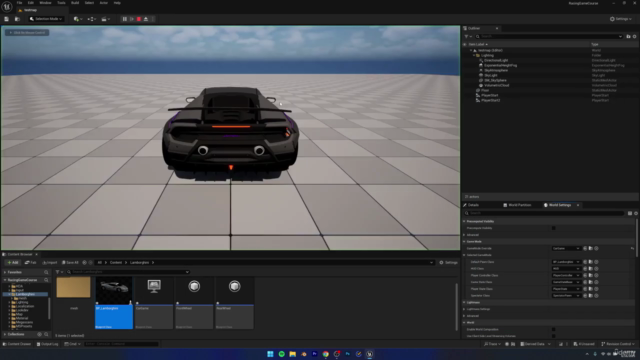Click the Outliner new folder icon

click(628, 36)
